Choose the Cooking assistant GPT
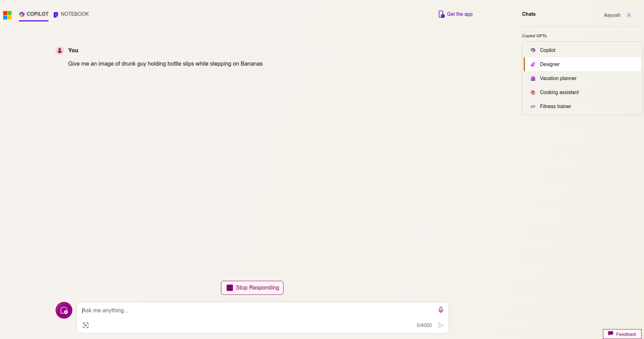Viewport: 644px width, 339px height. coord(559,92)
